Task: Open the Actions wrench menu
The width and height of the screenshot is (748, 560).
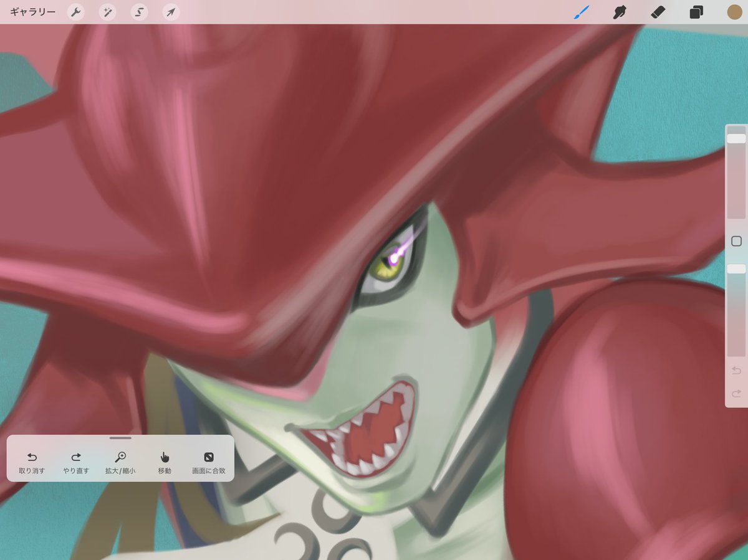Action: [x=76, y=12]
